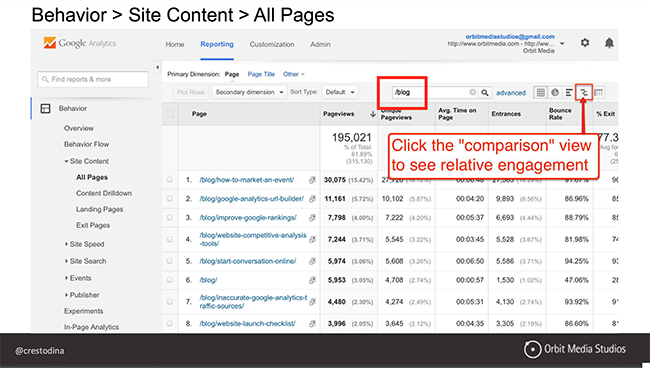The image size is (650, 368).
Task: Open /blog/how-to-market-an-event/ page link
Action: pos(247,180)
